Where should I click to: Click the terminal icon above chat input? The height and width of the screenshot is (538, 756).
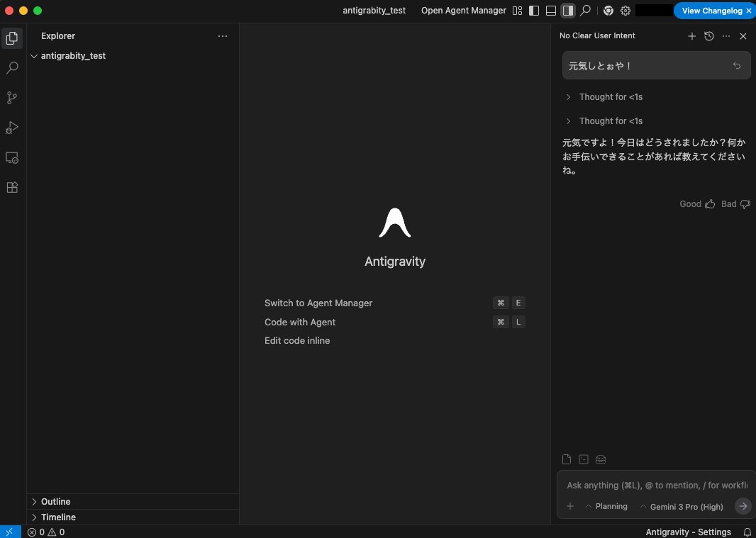pos(584,459)
